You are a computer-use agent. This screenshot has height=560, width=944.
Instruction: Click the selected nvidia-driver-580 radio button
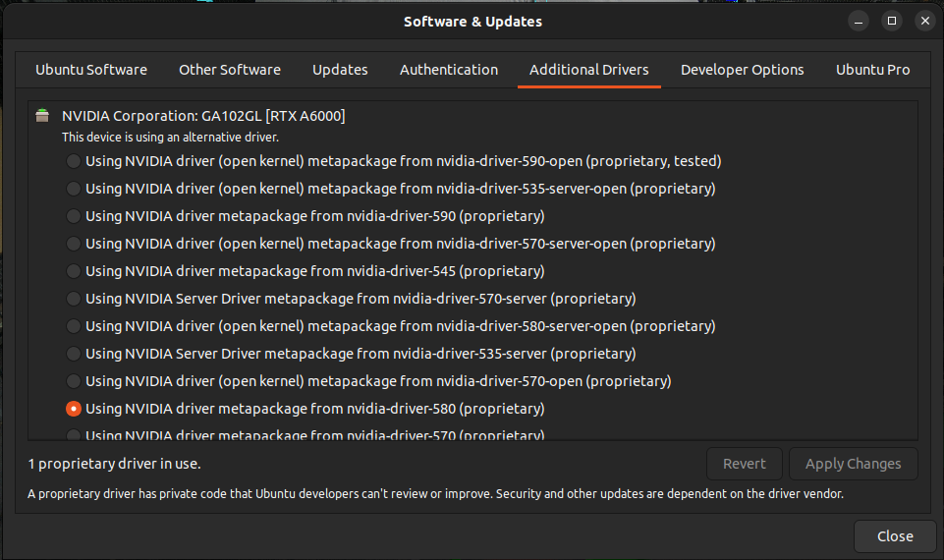click(74, 409)
